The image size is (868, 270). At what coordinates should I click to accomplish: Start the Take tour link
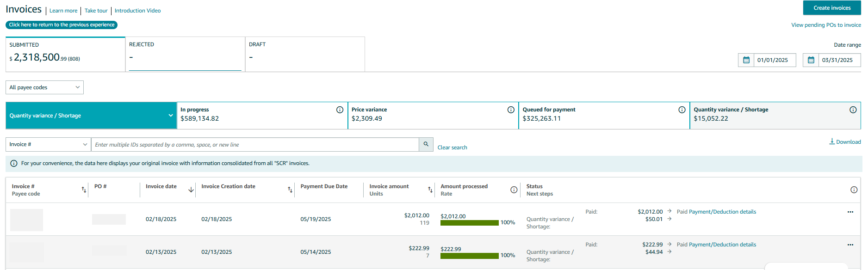(x=96, y=11)
